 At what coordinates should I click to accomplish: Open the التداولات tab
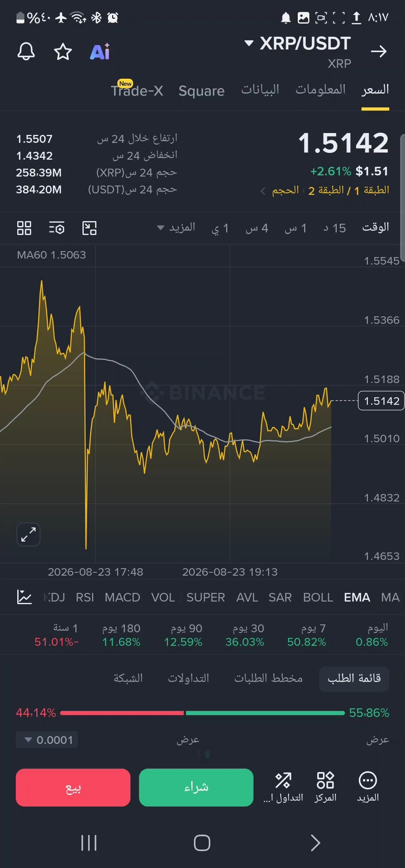[189, 678]
